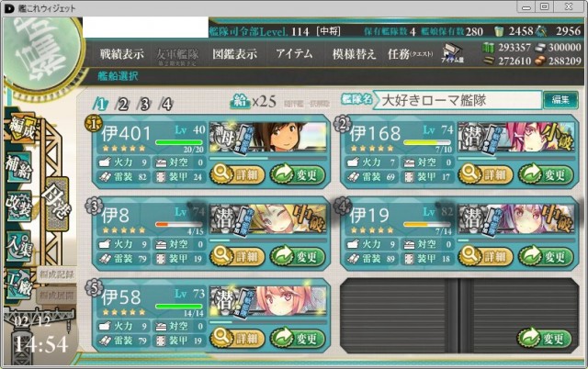This screenshot has width=588, height=369.
Task: Open the 工廠 factory sidebar icon
Action: 18,285
